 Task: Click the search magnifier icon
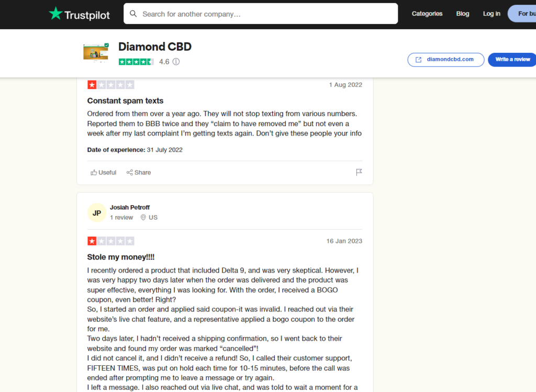[133, 14]
